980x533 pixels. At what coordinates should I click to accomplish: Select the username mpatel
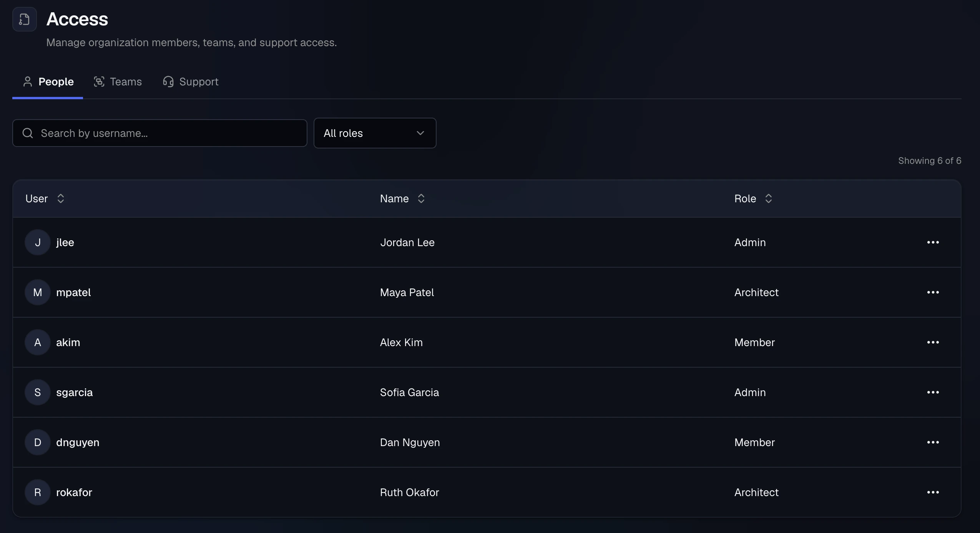(73, 293)
